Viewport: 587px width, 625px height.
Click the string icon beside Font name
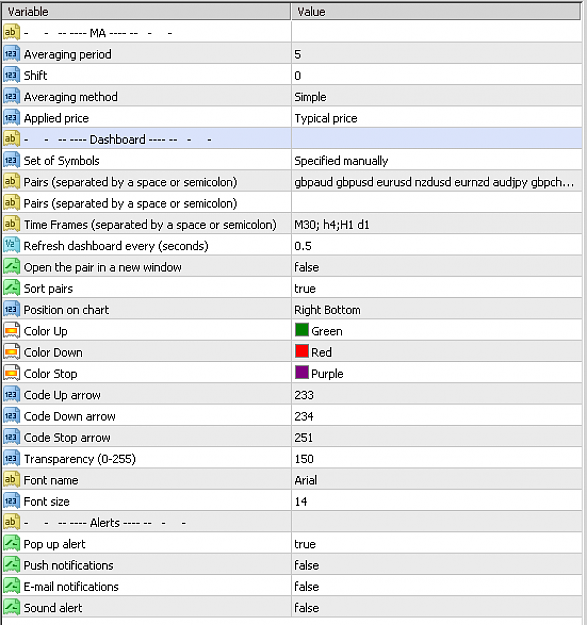tap(11, 480)
